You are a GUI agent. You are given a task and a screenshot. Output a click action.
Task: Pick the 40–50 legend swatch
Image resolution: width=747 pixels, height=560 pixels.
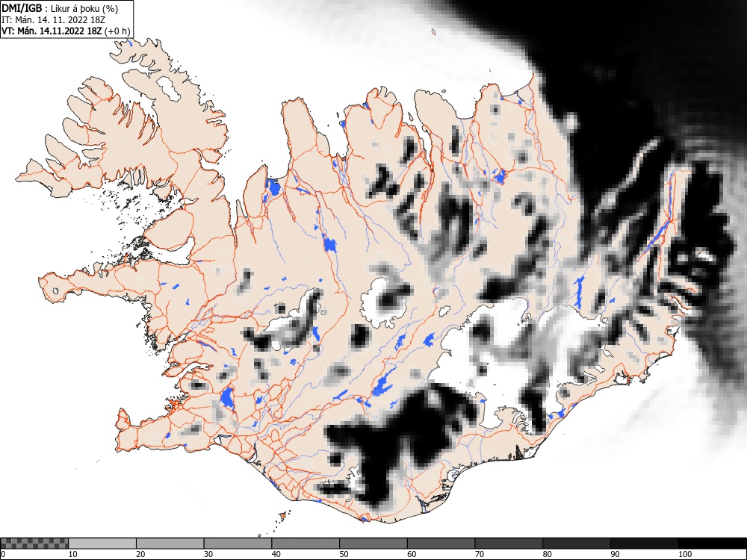(306, 544)
